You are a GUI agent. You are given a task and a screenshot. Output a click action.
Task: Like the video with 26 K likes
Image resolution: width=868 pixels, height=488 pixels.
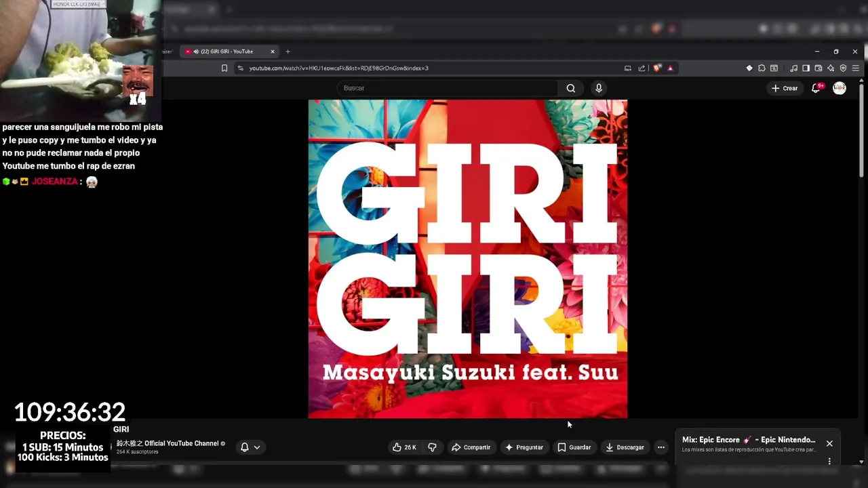404,447
